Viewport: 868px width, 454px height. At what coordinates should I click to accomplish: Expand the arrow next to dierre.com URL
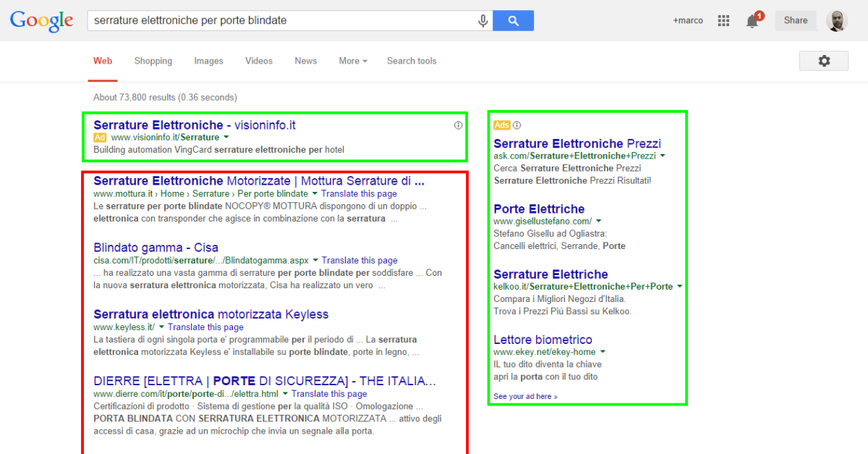pos(284,394)
